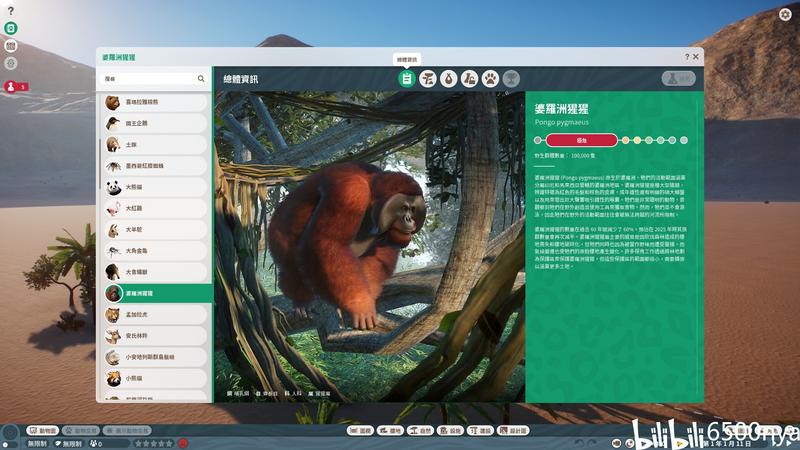Click the red alert icon beside stars

[x=183, y=444]
